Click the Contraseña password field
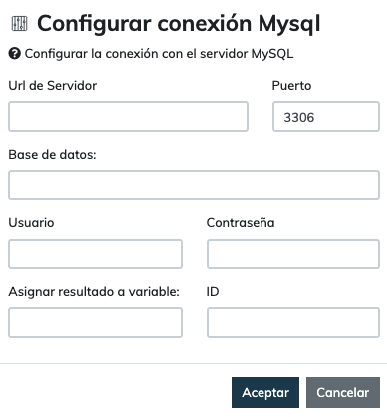 point(293,254)
